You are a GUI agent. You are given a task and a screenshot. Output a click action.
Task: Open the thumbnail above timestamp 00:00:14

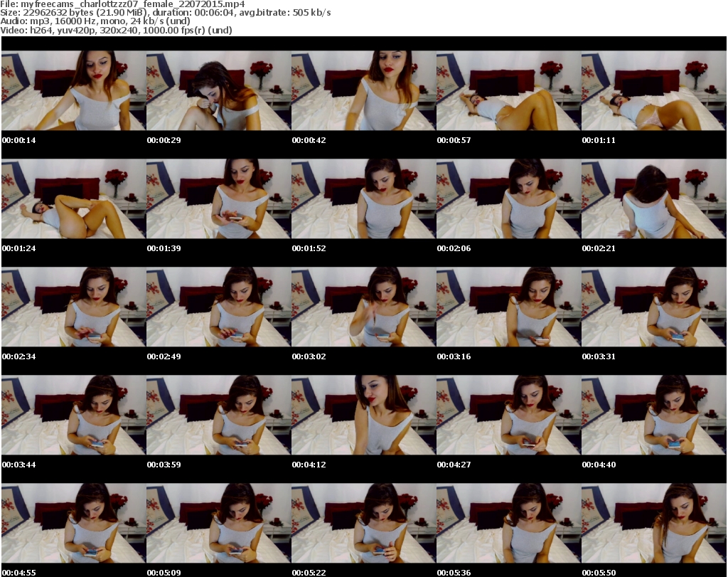[x=73, y=90]
